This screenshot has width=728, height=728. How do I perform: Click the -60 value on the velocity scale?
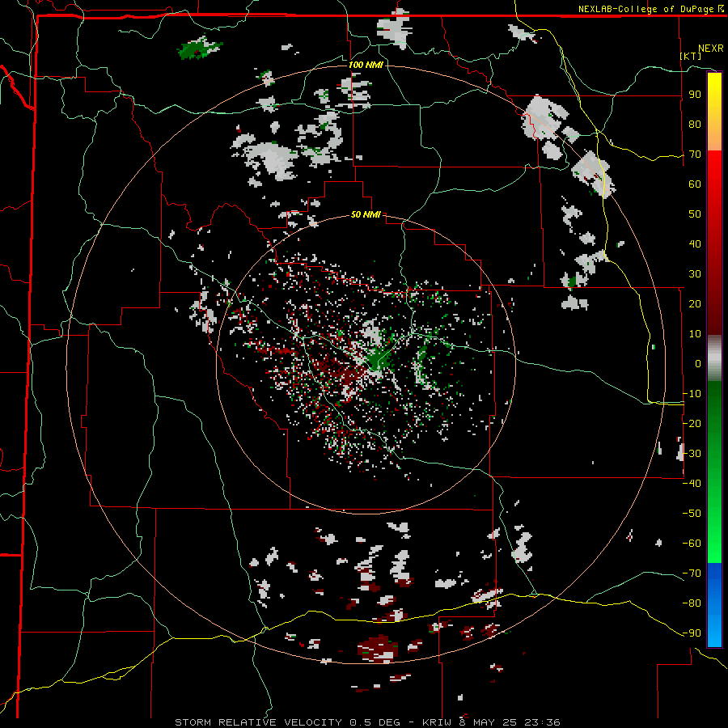[x=692, y=544]
